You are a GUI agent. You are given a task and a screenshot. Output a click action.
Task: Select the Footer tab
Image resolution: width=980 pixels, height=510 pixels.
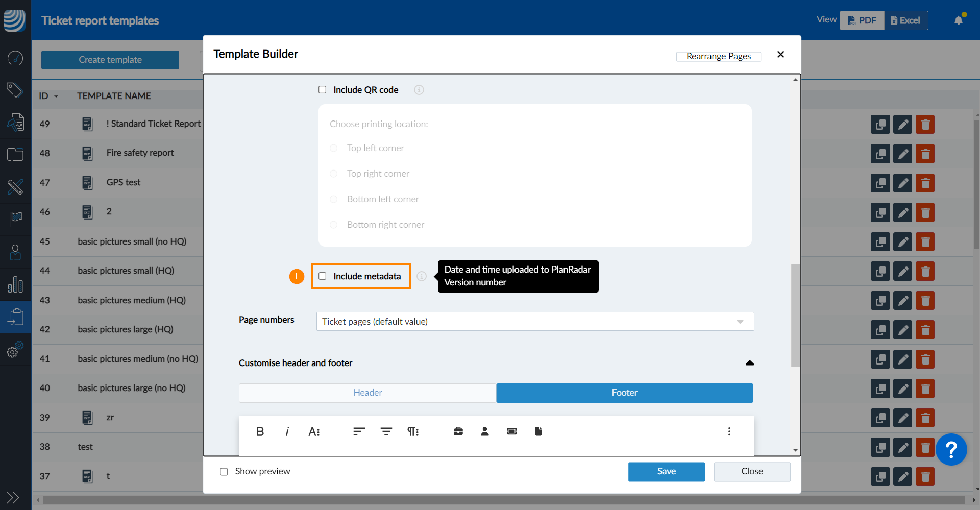pos(624,393)
